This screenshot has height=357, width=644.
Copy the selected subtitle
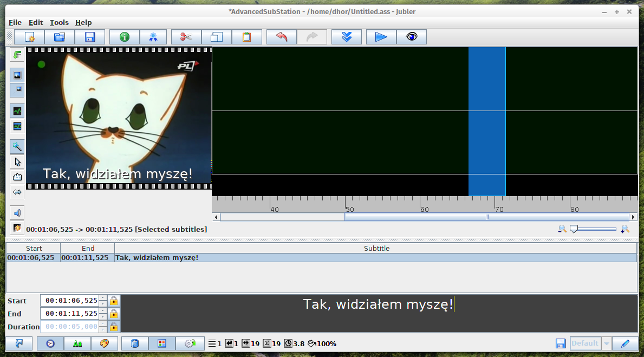pyautogui.click(x=217, y=37)
